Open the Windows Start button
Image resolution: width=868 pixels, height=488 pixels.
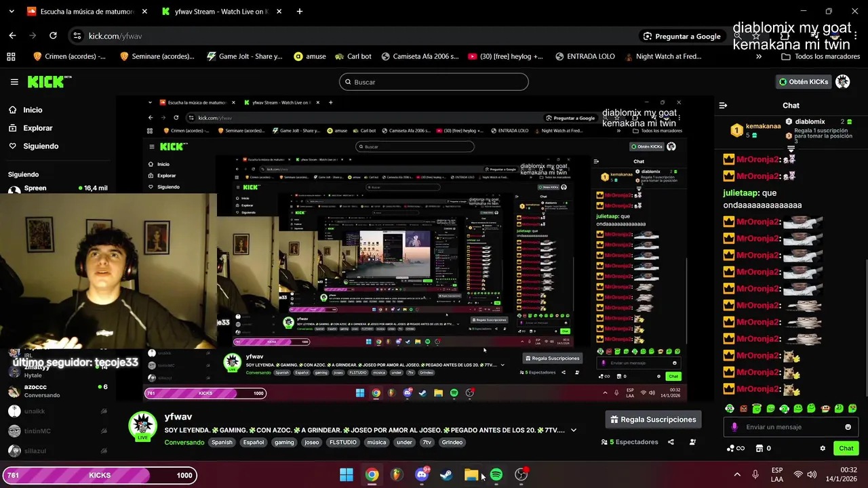click(x=347, y=474)
